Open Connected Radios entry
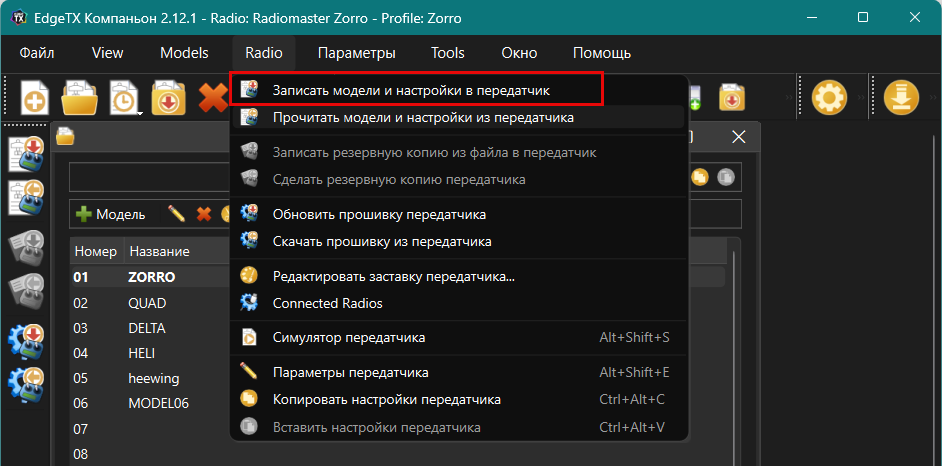942x466 pixels. click(460, 303)
